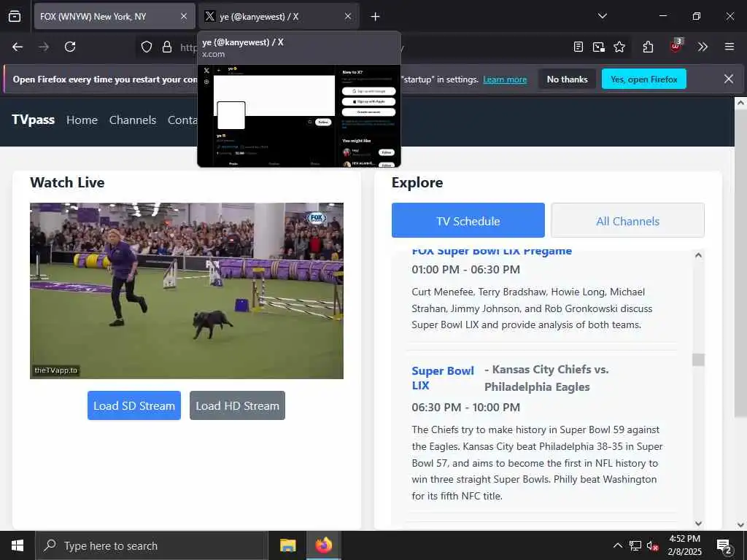Open the clock showing 4:52 PM
The width and height of the screenshot is (747, 560).
(684, 545)
